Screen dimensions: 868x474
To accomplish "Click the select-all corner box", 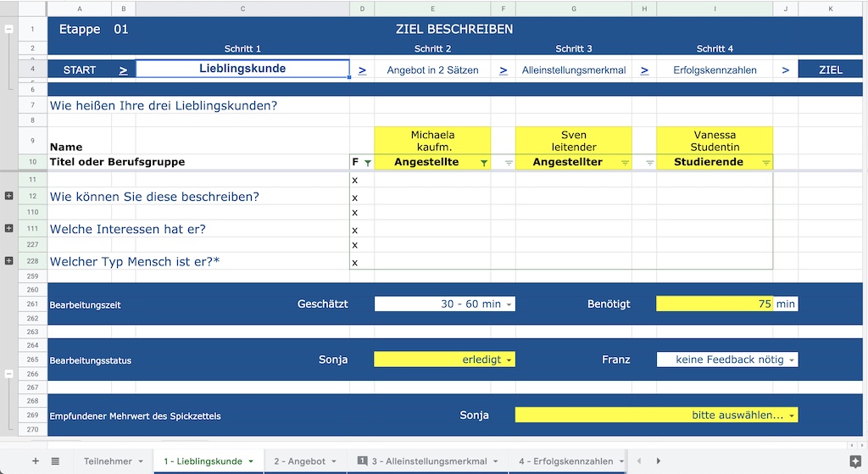I will 33,8.
